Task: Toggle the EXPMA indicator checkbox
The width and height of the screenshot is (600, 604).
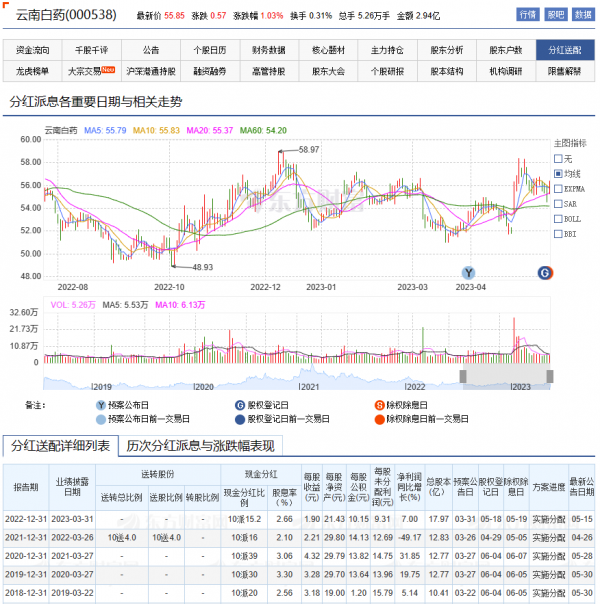Action: (558, 188)
